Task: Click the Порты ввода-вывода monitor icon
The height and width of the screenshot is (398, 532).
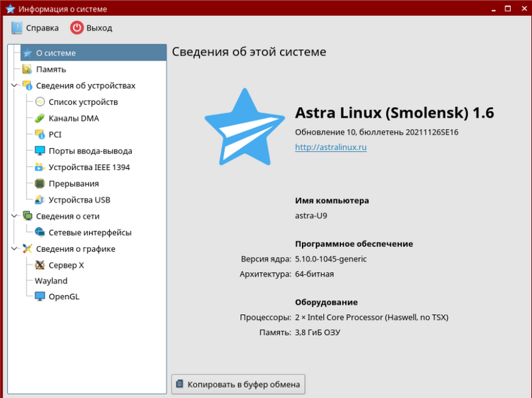Action: click(x=40, y=151)
